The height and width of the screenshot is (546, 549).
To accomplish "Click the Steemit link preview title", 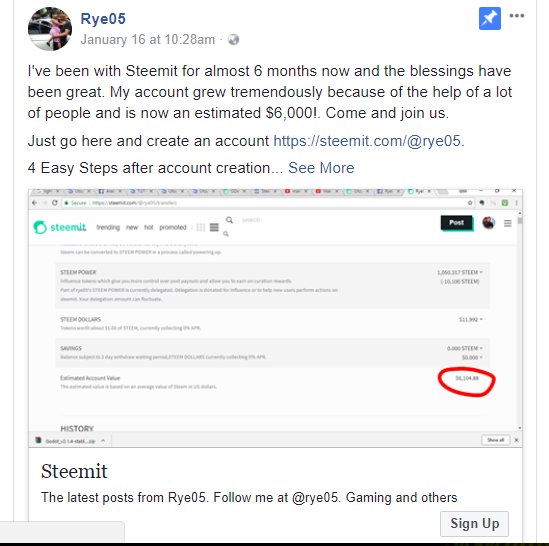I will (74, 471).
